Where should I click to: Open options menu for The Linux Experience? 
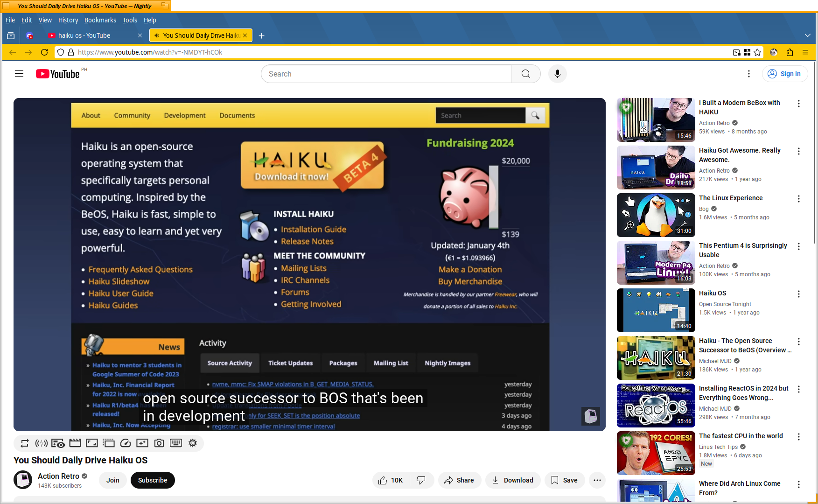799,199
